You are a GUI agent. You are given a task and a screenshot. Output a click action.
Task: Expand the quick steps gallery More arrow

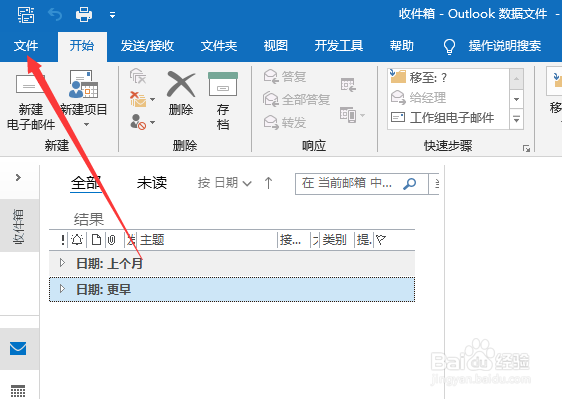coord(516,119)
